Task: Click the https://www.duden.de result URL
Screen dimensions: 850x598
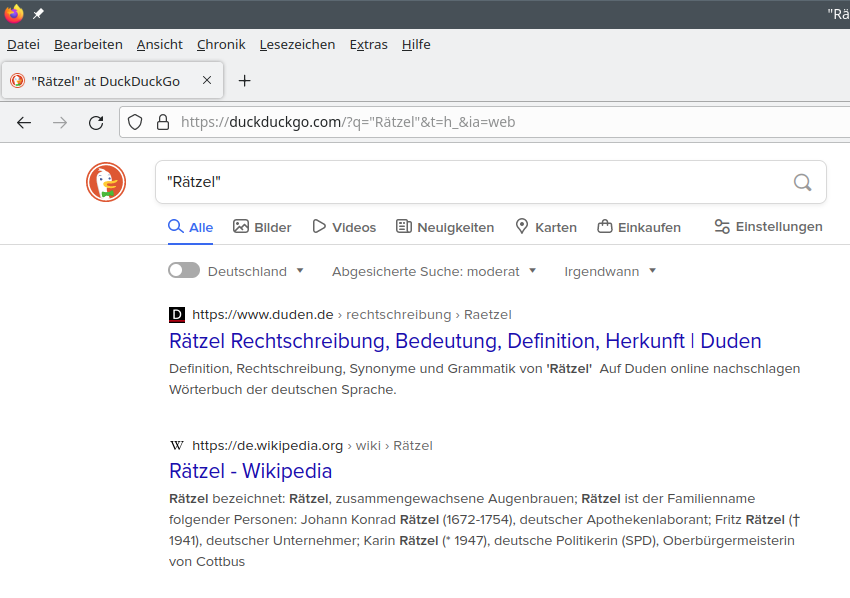Action: click(x=262, y=314)
